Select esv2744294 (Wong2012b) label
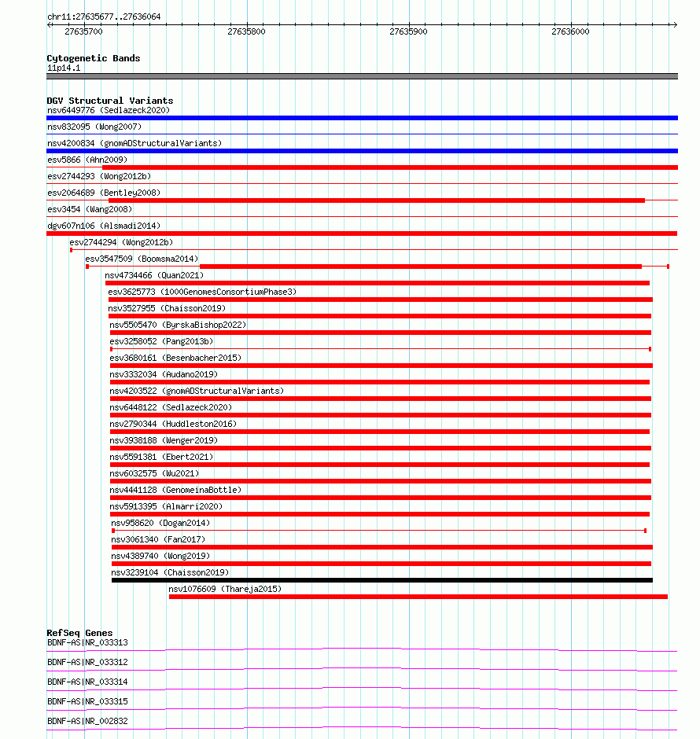 point(121,242)
